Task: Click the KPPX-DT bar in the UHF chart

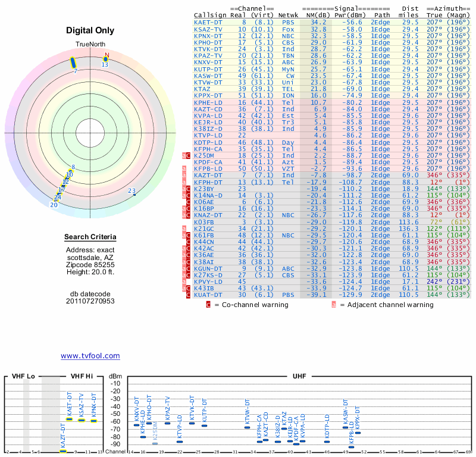Action: click(358, 433)
